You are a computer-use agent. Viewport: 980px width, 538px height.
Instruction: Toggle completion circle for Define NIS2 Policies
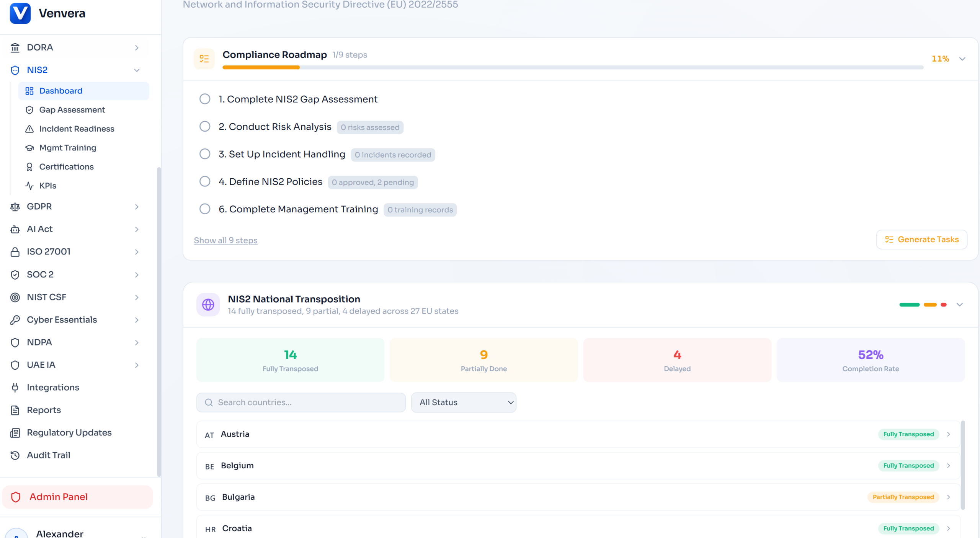pos(205,181)
